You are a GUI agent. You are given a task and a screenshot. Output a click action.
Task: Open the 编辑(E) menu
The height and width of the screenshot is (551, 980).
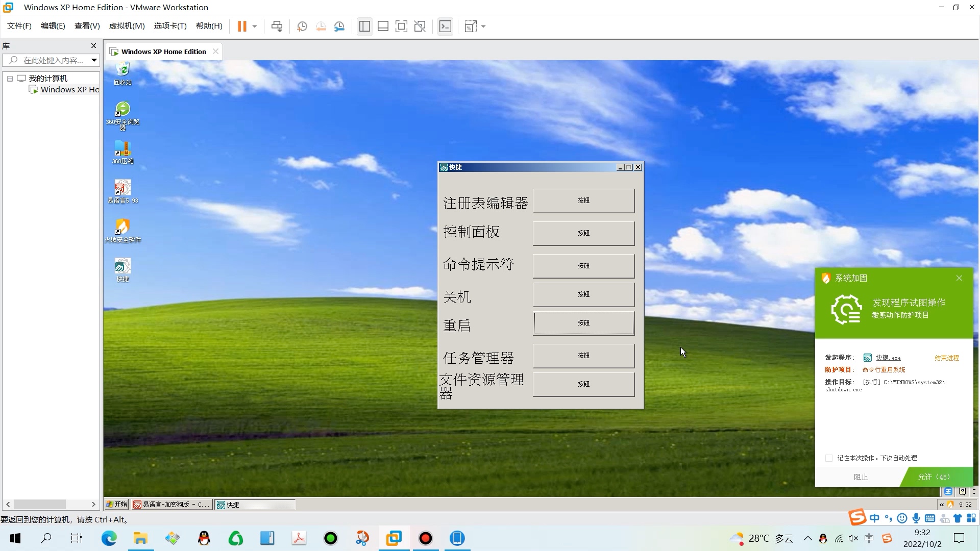point(53,26)
